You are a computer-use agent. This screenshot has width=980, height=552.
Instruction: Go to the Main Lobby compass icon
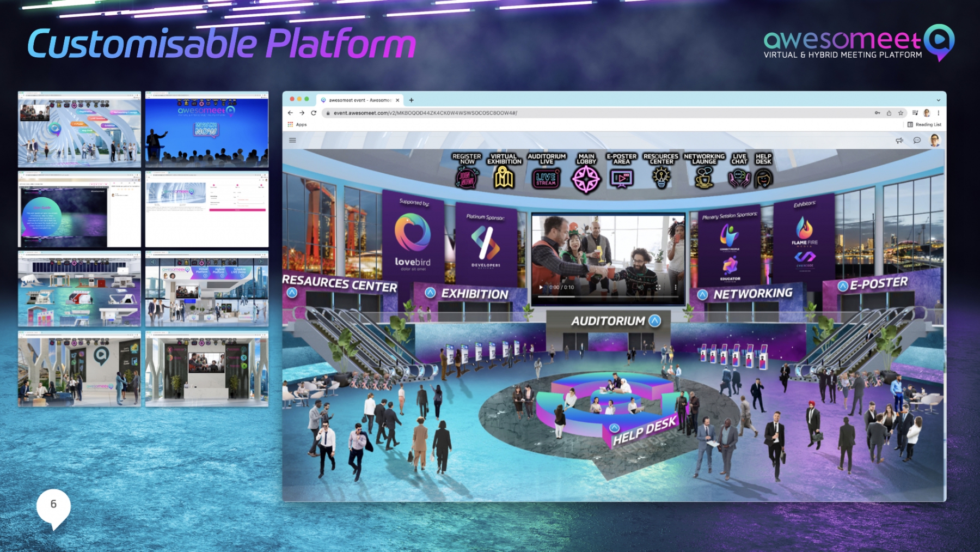coord(586,179)
